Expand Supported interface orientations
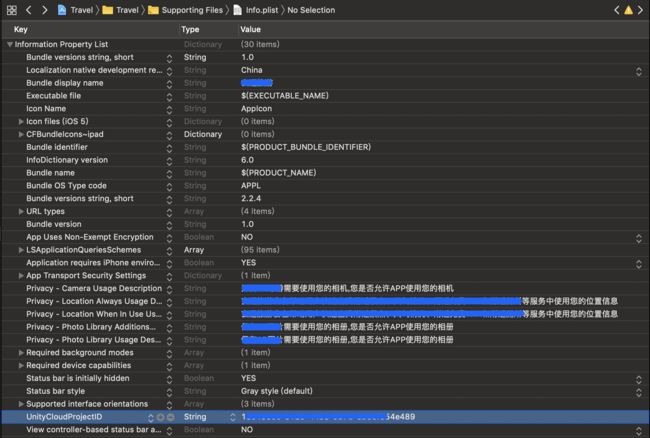 (21, 404)
